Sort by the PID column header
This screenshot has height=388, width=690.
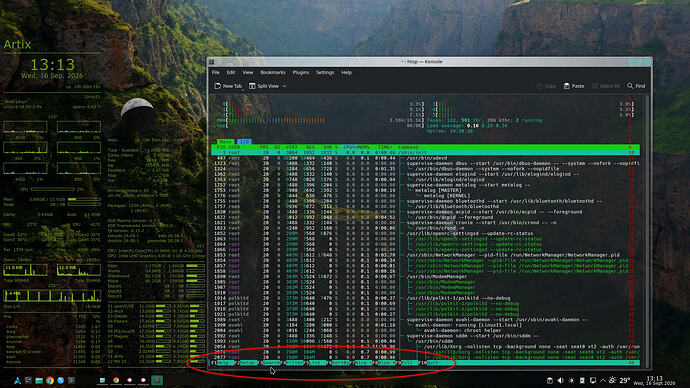click(221, 147)
